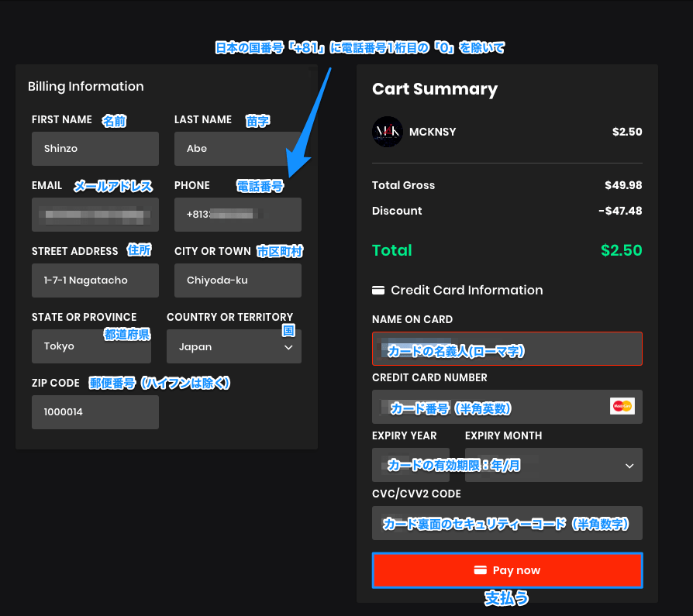Image resolution: width=693 pixels, height=616 pixels.
Task: Expand the Expiry Month dropdown
Action: 553,465
